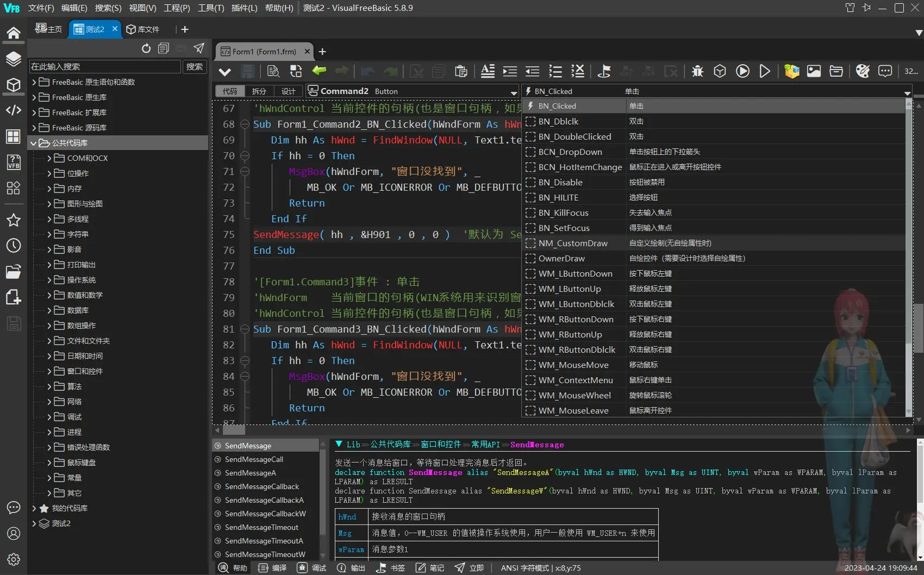Collapse the 公共代码库 tree node

[x=35, y=142]
